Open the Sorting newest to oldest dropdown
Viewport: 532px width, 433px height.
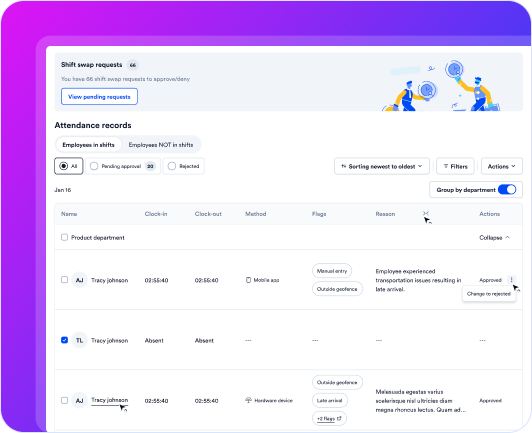[382, 166]
